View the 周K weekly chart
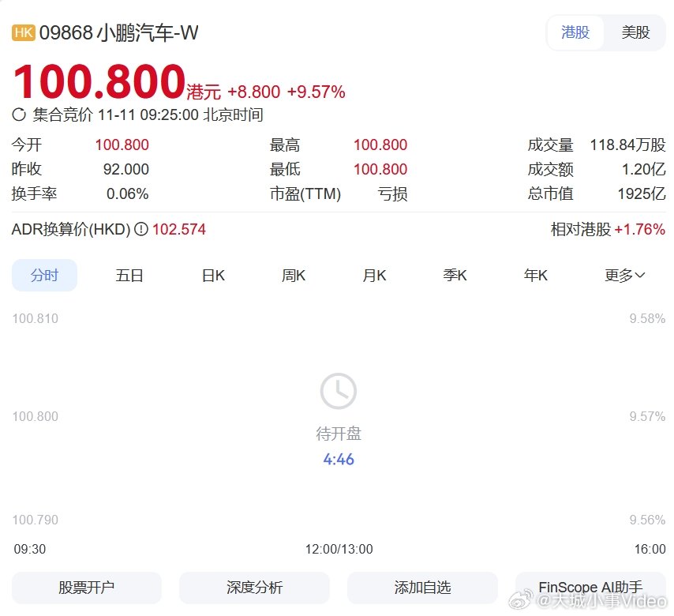 tap(293, 275)
